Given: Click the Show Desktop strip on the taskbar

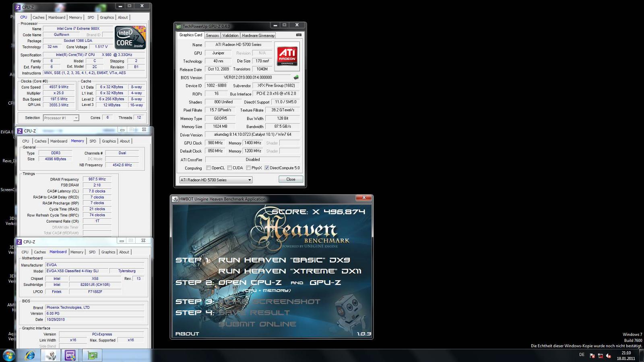Looking at the screenshot, I should tap(641, 356).
